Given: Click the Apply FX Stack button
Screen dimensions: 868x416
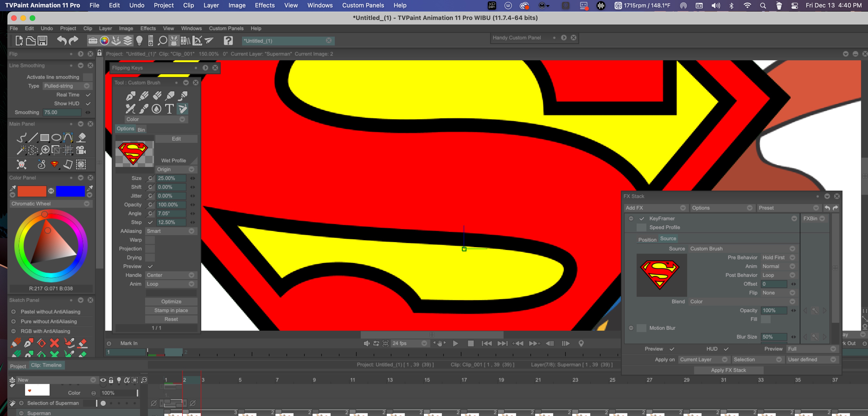Looking at the screenshot, I should [728, 370].
